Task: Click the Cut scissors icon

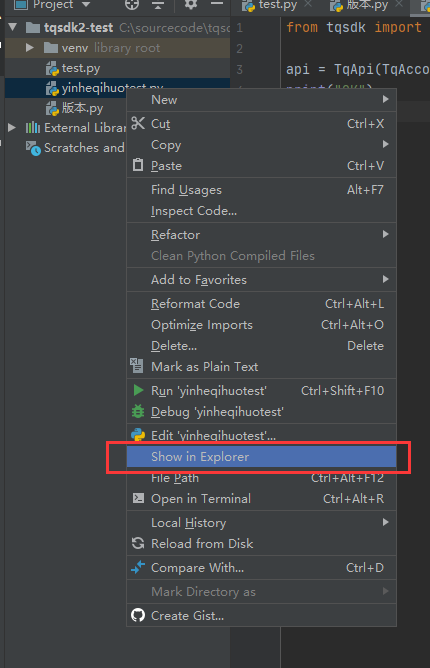Action: (138, 123)
